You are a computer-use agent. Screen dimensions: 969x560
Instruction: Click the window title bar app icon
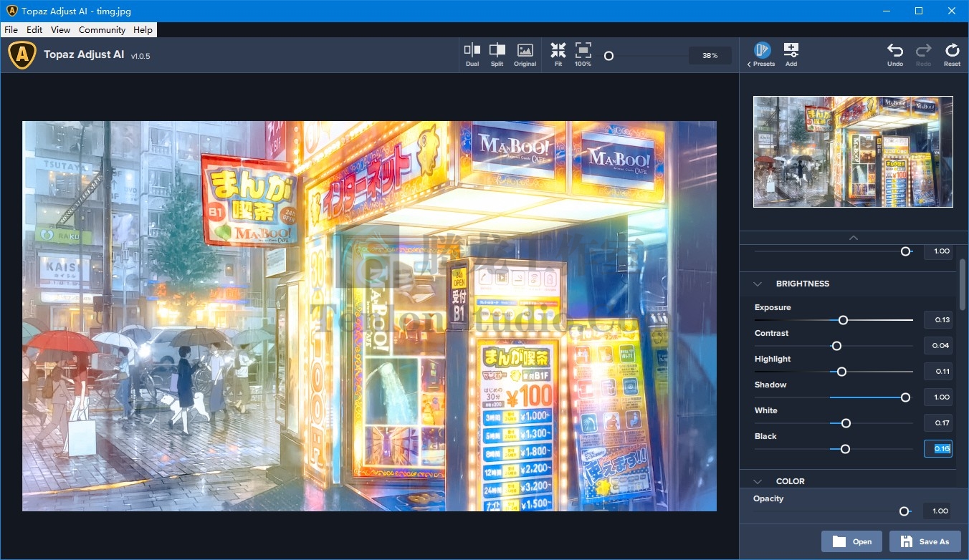[x=11, y=11]
